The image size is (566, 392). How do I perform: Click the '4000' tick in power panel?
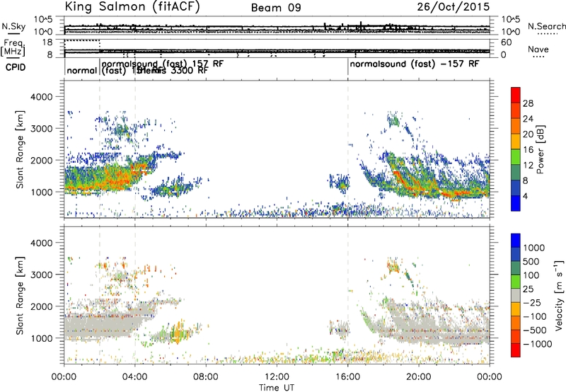(42, 97)
